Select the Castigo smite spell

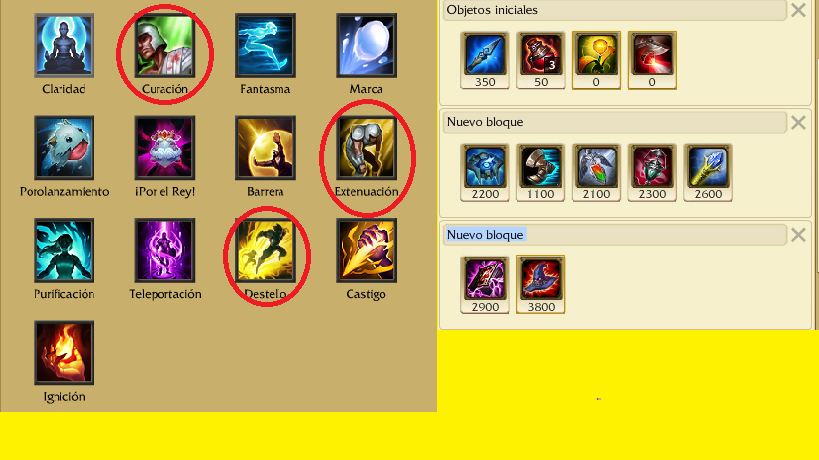pos(366,250)
